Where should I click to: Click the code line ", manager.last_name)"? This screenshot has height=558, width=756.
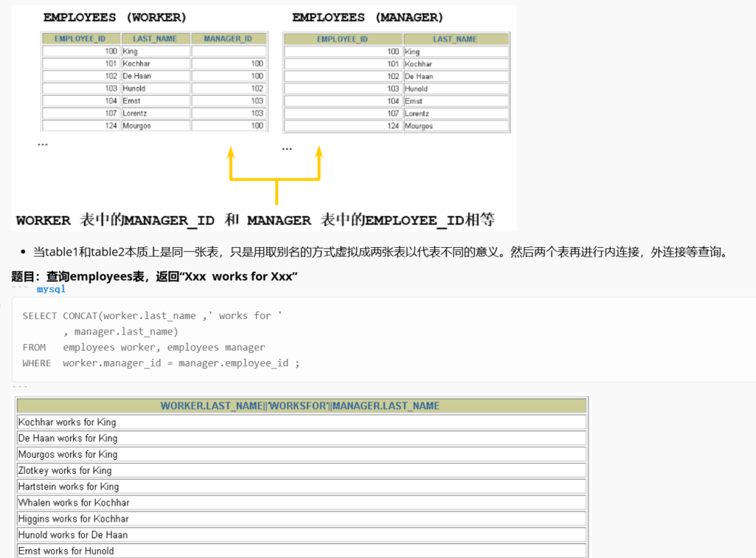point(120,332)
